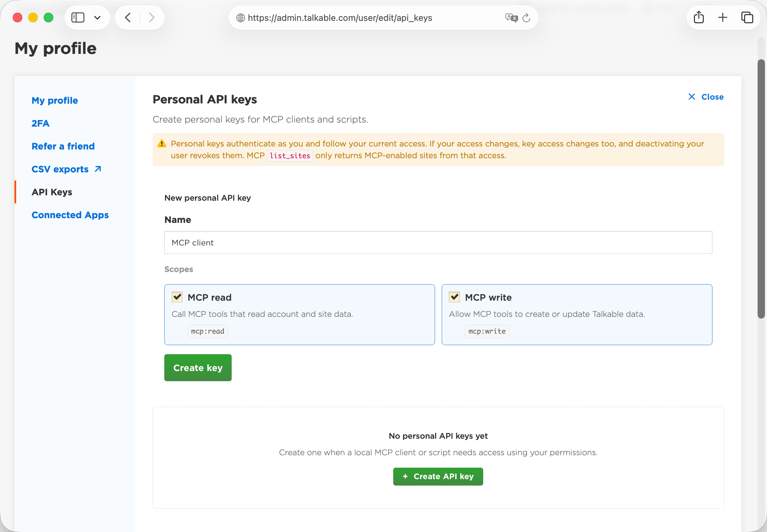Viewport: 767px width, 532px height.
Task: Uncheck the MCP write scope checkbox
Action: (x=455, y=297)
